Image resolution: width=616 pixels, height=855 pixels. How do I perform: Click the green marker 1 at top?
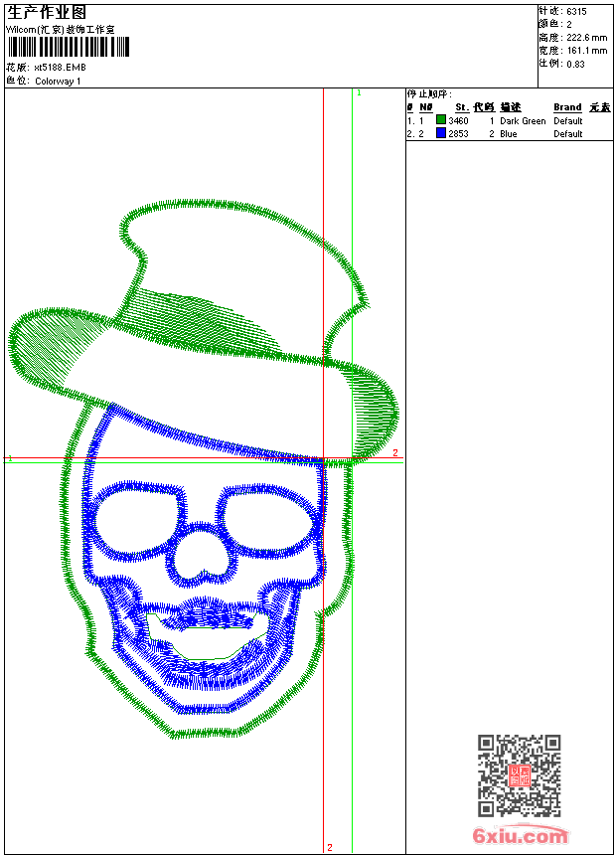pos(358,92)
